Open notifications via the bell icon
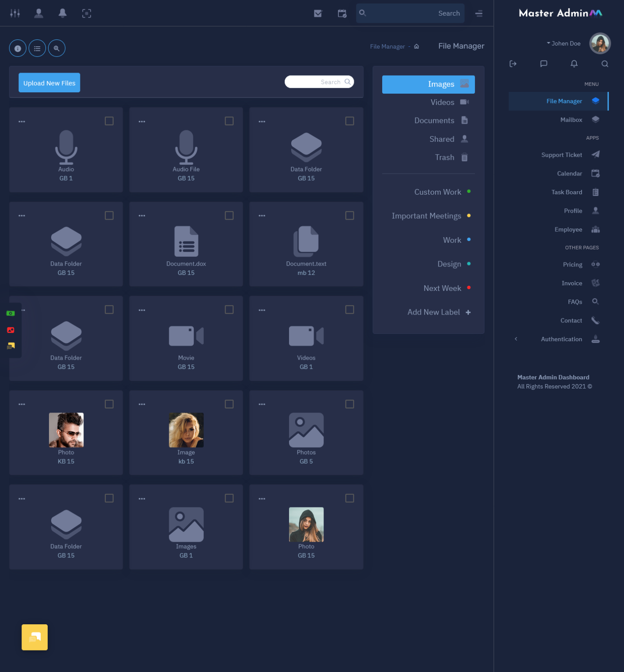Image resolution: width=624 pixels, height=672 pixels. pos(63,13)
